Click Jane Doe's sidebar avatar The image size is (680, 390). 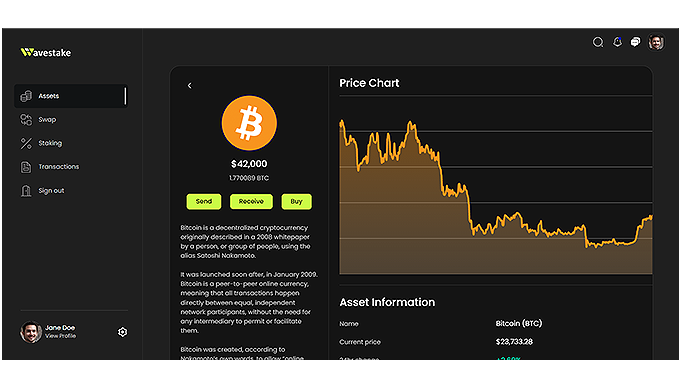click(31, 332)
